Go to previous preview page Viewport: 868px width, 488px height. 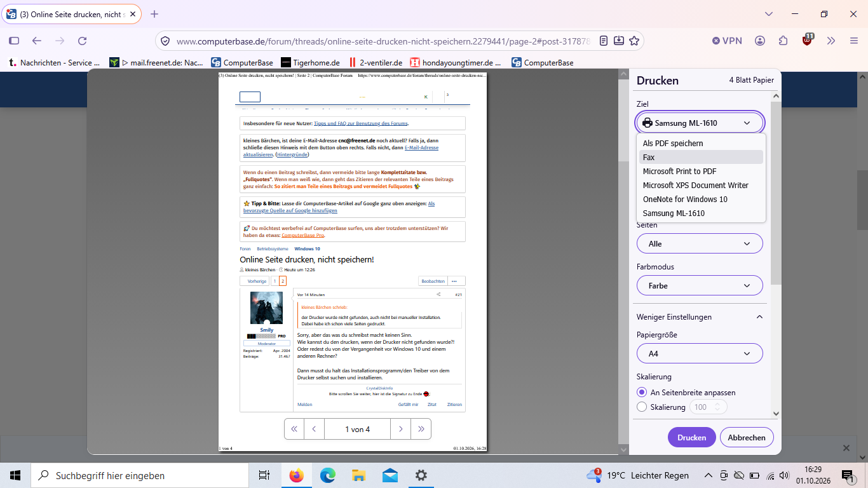[x=315, y=430]
